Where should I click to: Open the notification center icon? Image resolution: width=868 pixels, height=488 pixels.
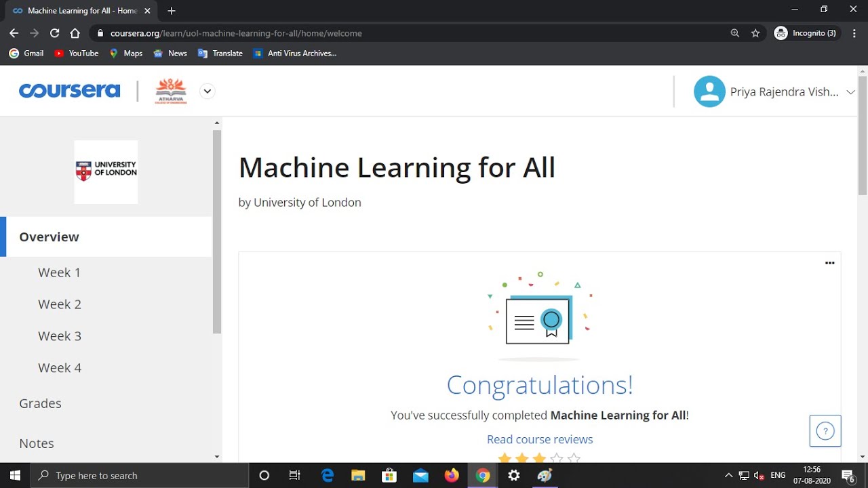(848, 475)
